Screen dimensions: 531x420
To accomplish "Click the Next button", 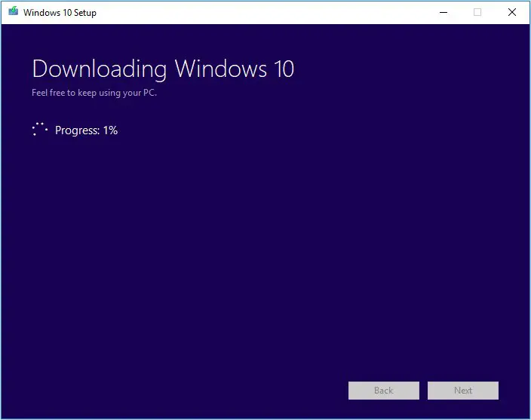I will click(x=463, y=391).
